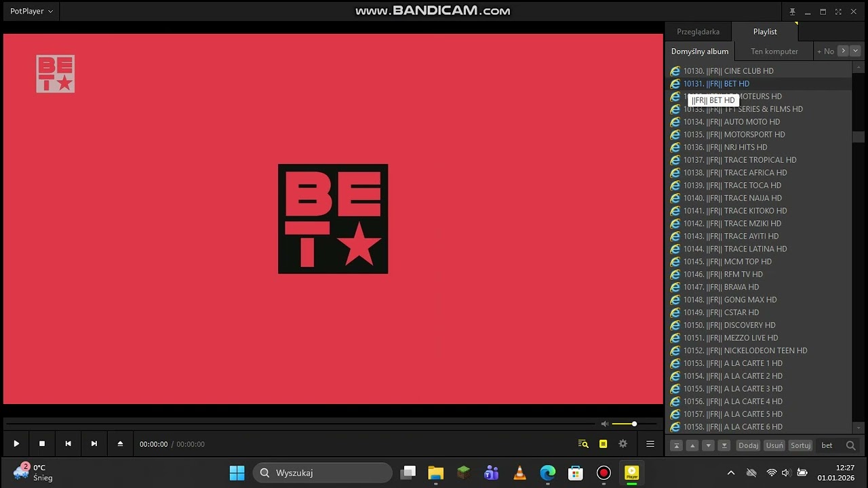The image size is (868, 488).
Task: Click the Wyszukaj taskbar search box
Action: (323, 473)
